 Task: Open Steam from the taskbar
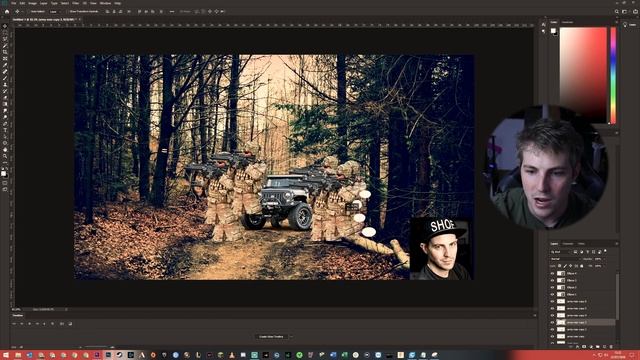click(119, 355)
